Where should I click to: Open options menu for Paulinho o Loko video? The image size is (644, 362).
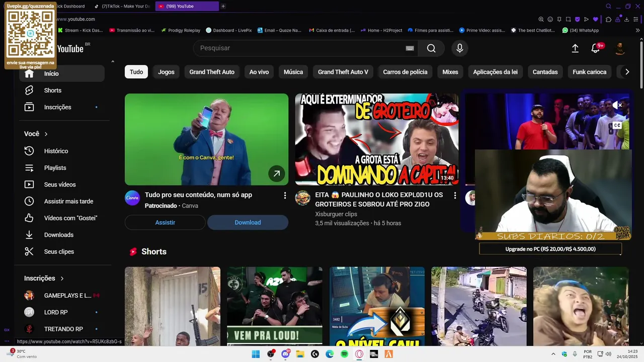tap(455, 195)
